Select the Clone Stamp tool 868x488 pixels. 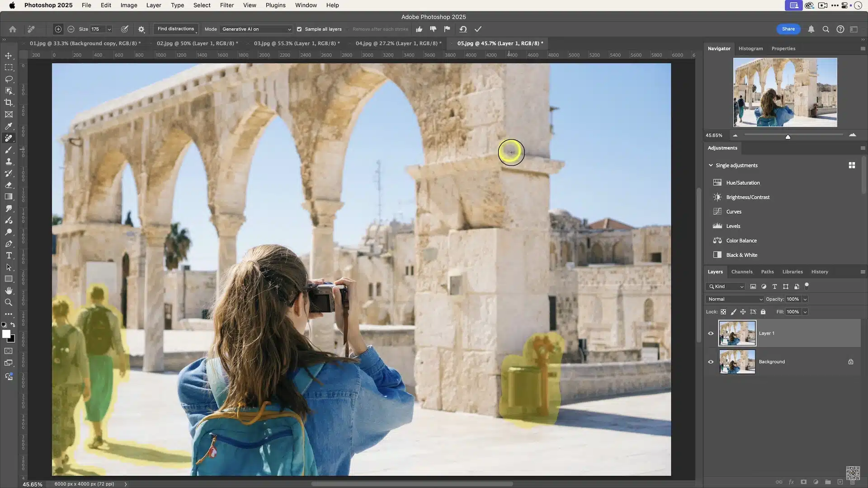click(9, 161)
